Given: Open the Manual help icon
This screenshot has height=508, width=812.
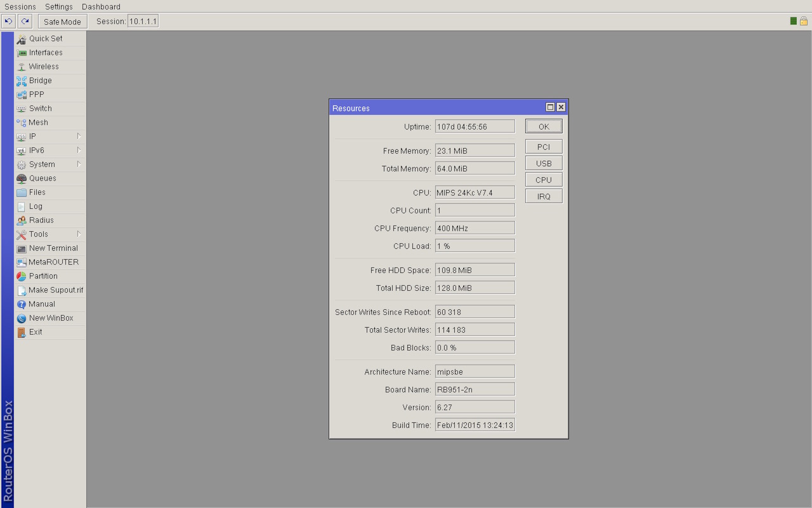Looking at the screenshot, I should coord(22,304).
